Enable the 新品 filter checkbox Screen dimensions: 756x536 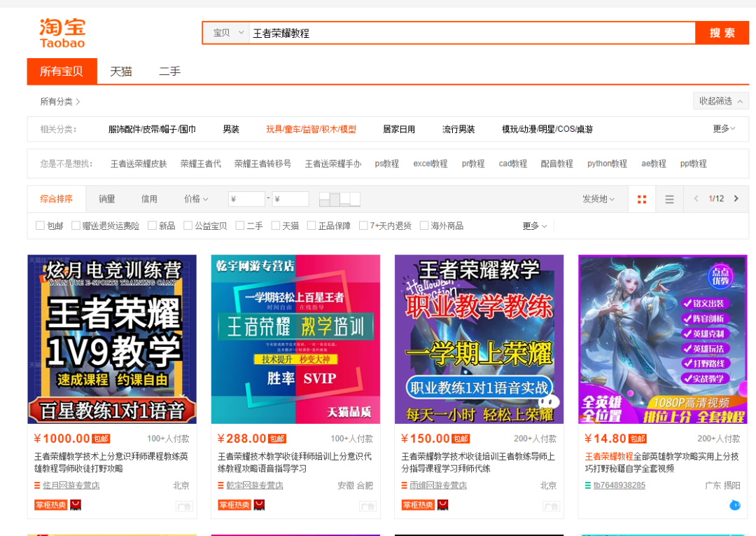(153, 226)
